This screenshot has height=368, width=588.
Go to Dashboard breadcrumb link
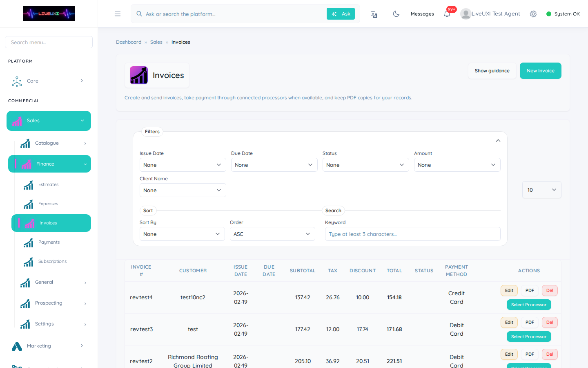129,42
